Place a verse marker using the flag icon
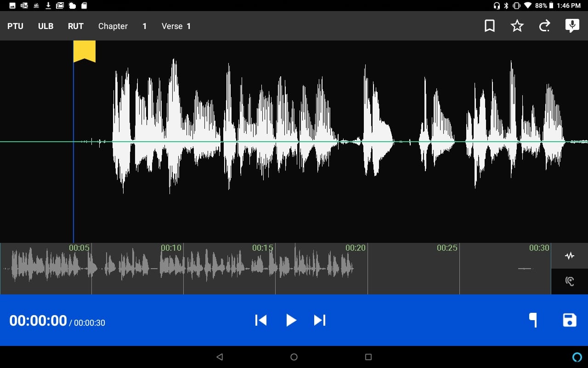The height and width of the screenshot is (368, 588). pyautogui.click(x=533, y=320)
